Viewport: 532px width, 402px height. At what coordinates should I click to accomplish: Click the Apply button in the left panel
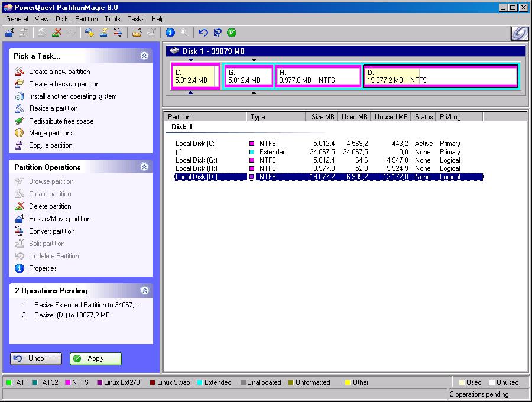pyautogui.click(x=96, y=359)
